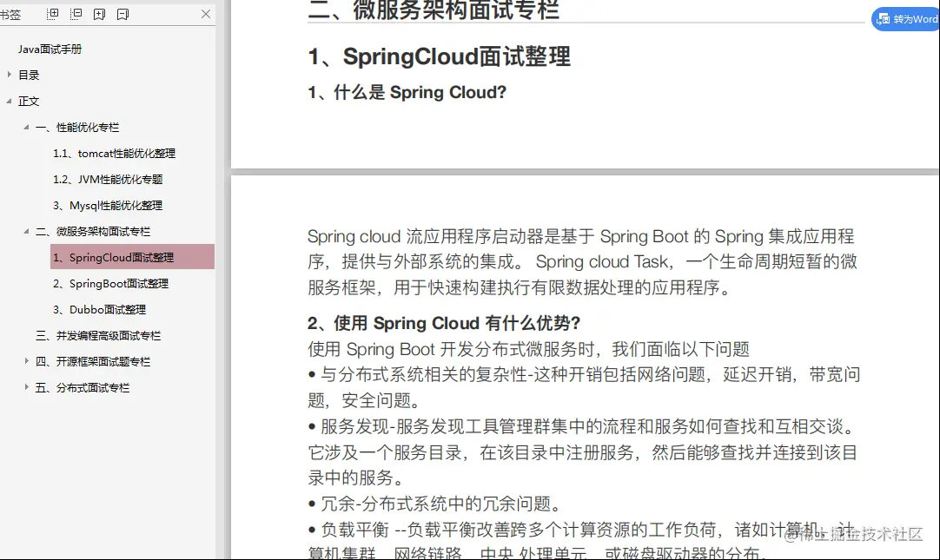
Task: Go to 二、微服务架构面试专栏 bookmark
Action: point(93,231)
